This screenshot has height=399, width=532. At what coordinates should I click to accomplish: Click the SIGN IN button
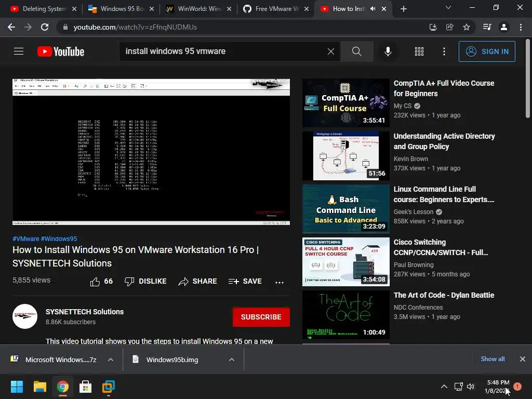click(x=487, y=51)
